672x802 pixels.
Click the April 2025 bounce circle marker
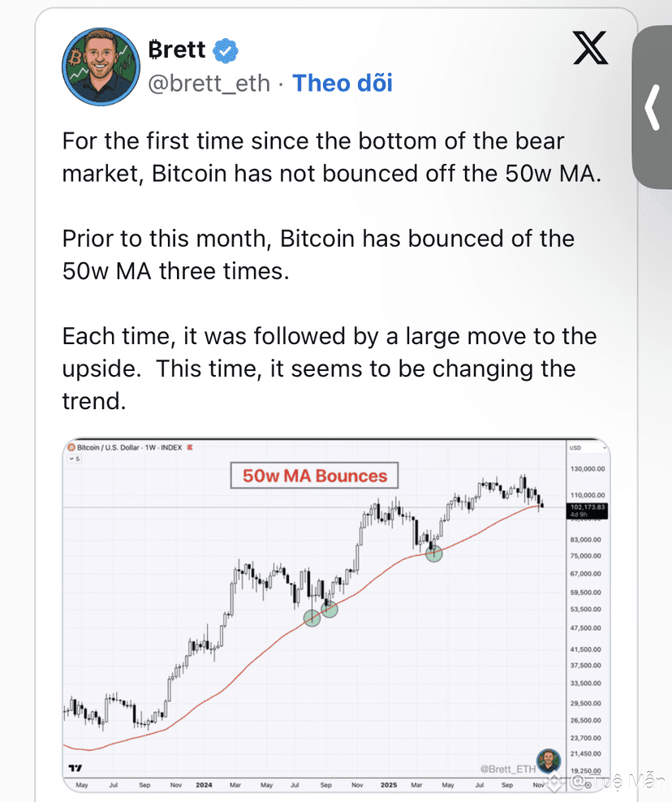point(434,554)
